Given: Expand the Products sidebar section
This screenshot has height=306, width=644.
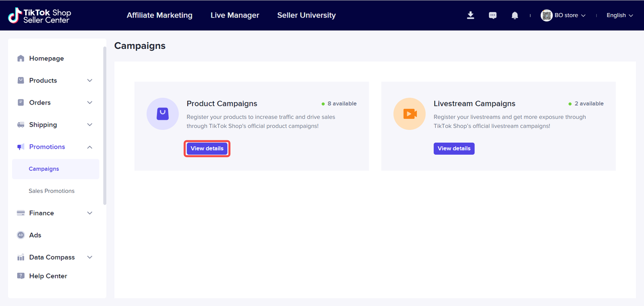Looking at the screenshot, I should point(90,80).
